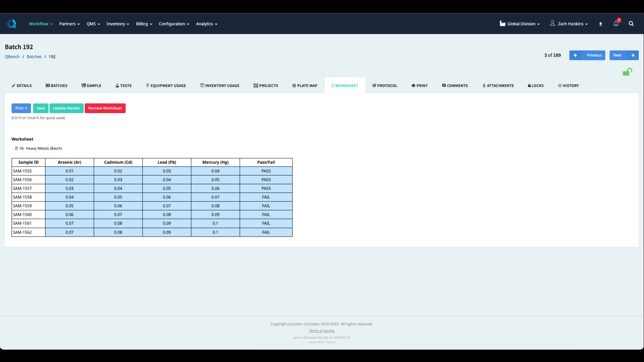
Task: Click the Remove Worksheet button
Action: (105, 108)
